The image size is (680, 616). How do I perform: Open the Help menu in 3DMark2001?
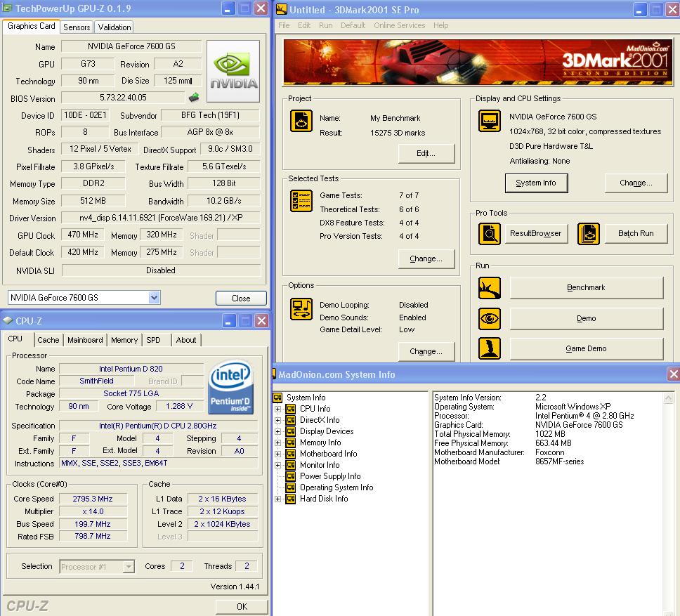(x=440, y=25)
